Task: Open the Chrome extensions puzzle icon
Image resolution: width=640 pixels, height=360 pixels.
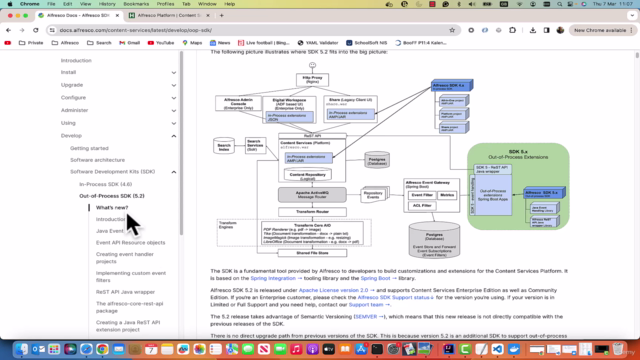Action: 513,30
